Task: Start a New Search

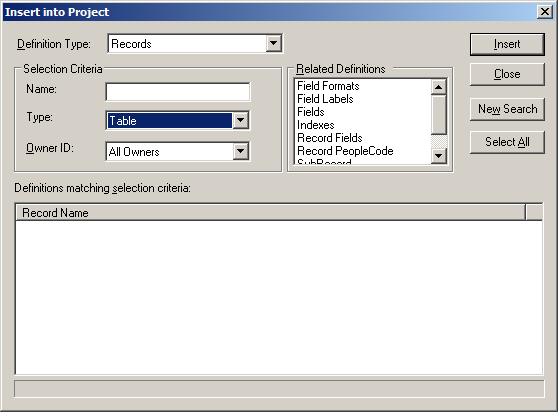Action: tap(507, 109)
